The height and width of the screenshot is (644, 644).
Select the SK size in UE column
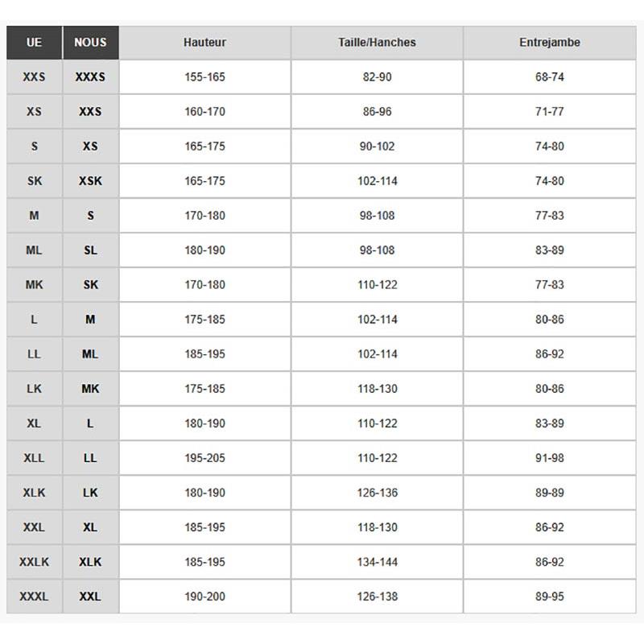point(34,181)
